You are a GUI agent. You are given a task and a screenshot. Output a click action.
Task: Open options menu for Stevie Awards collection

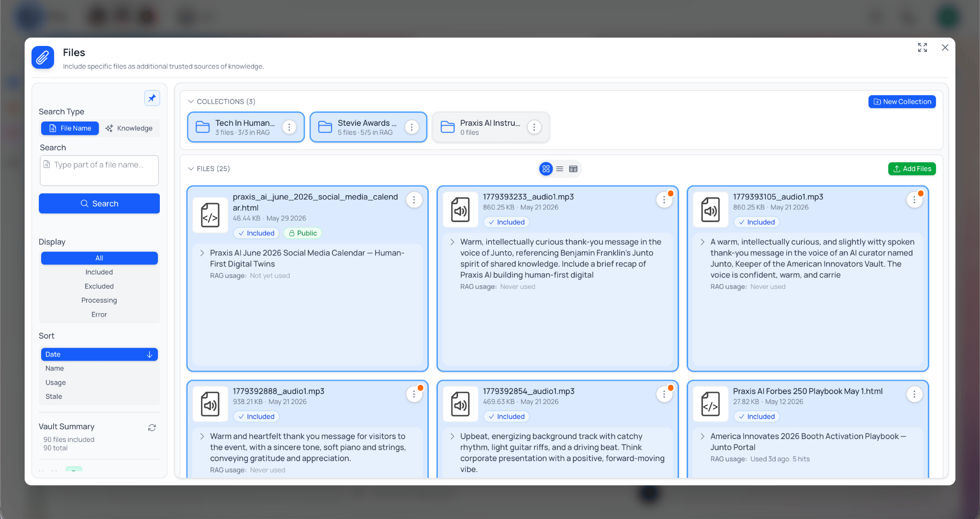(x=412, y=127)
